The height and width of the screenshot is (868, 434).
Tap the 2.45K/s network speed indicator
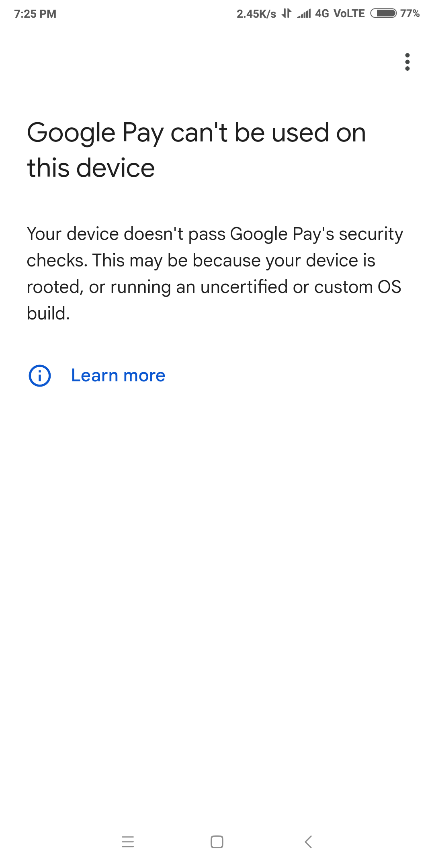256,14
